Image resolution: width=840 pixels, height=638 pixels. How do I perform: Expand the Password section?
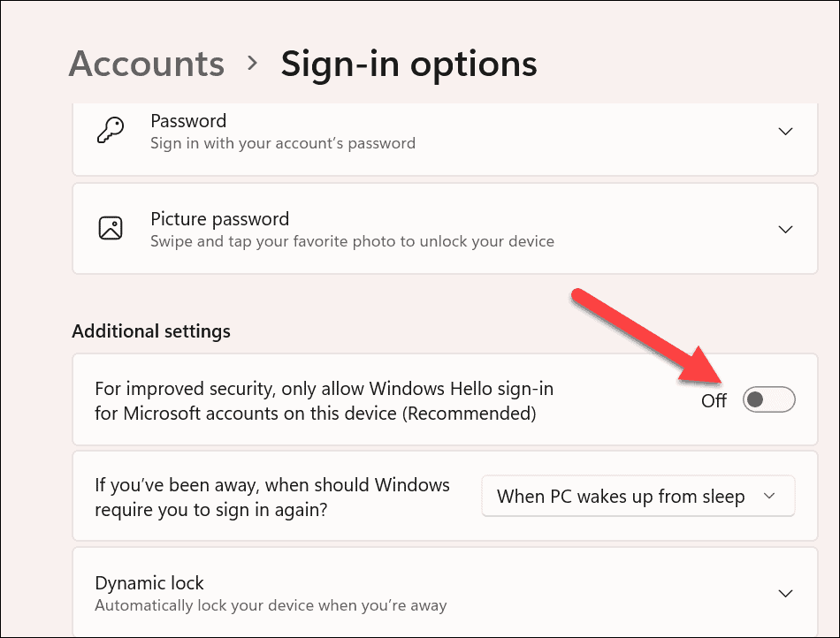pos(785,129)
